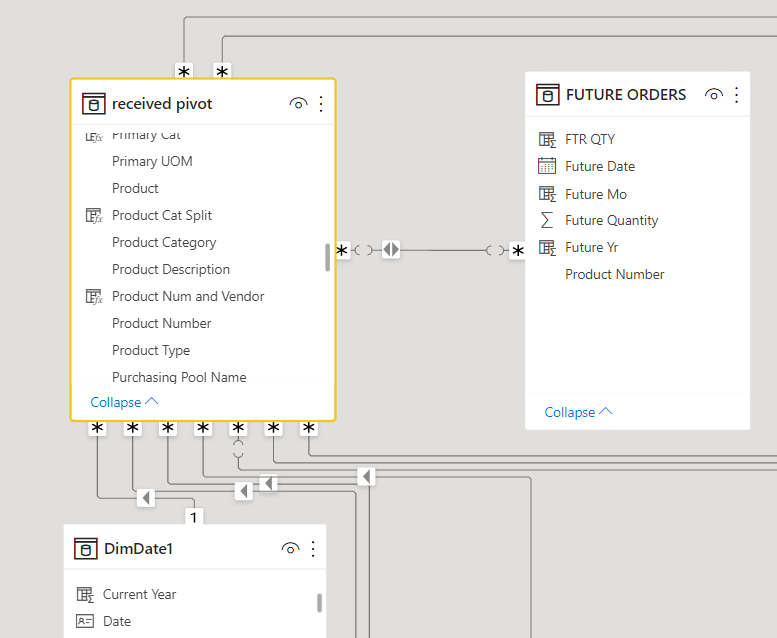Click the Current Year column icon

click(85, 594)
